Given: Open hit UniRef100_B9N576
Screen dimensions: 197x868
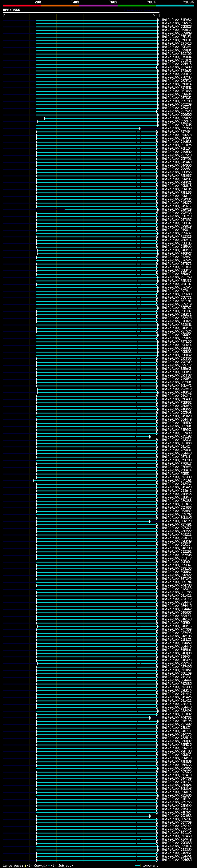Looking at the screenshot, I should [x=176, y=23].
